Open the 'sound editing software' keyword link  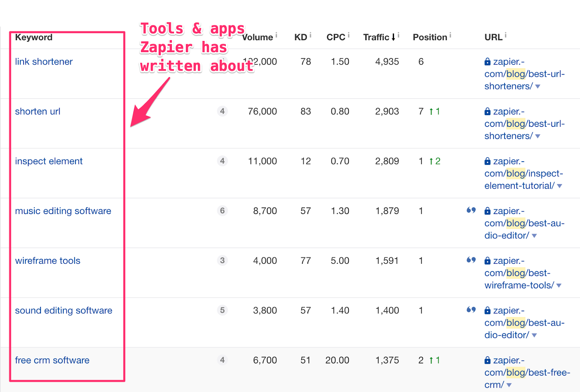(64, 310)
